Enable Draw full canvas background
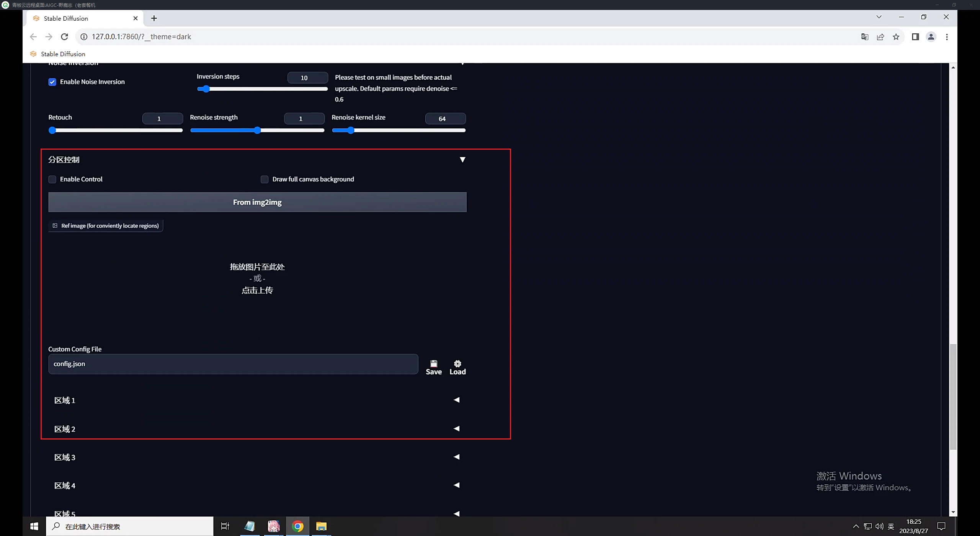This screenshot has width=980, height=536. click(x=264, y=179)
